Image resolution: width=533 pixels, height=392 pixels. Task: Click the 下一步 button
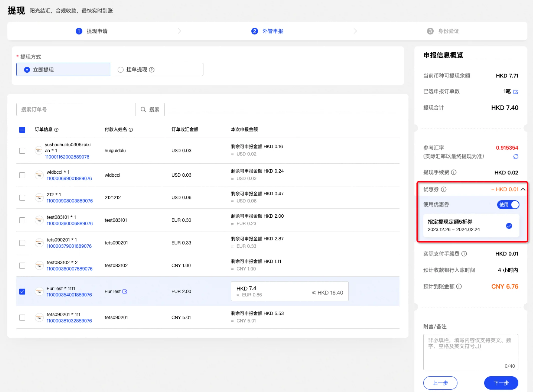(501, 383)
